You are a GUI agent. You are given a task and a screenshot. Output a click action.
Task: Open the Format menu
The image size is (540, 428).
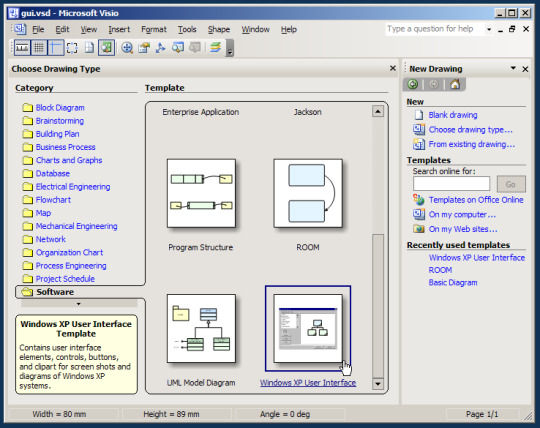click(x=154, y=29)
